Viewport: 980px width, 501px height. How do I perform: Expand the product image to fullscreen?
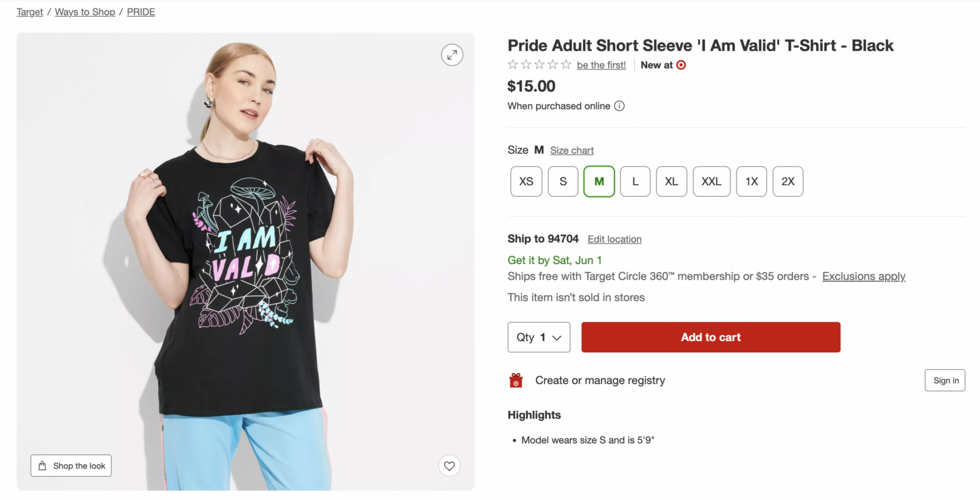452,55
